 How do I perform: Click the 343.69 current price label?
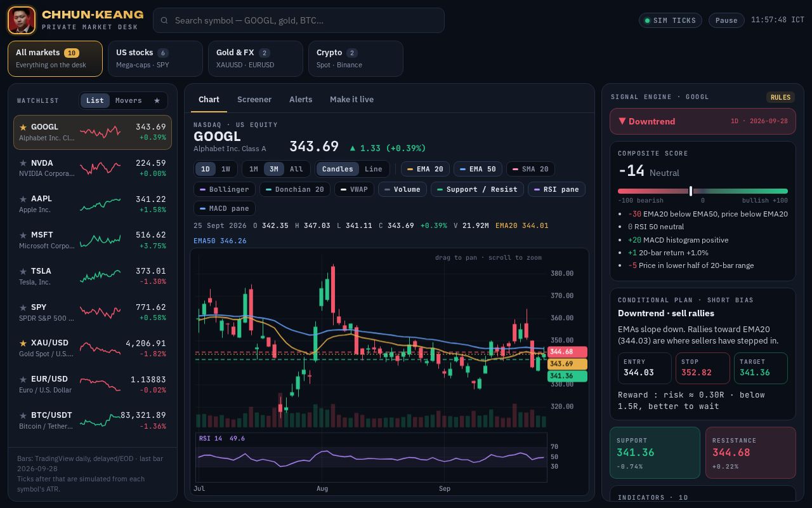[567, 364]
